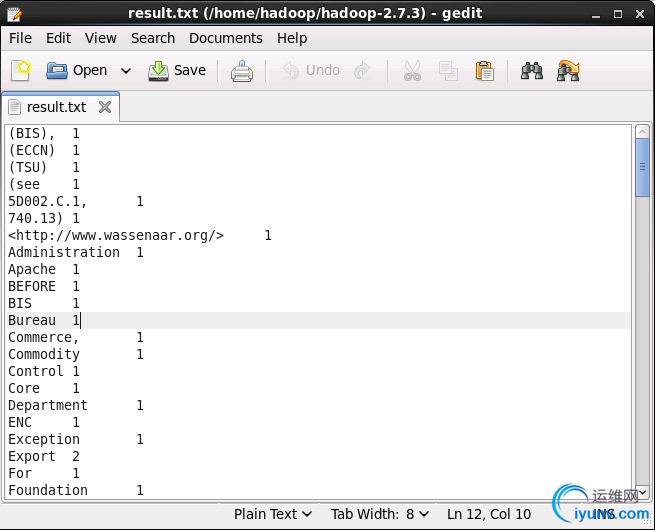Open the Edit menu
Screen dimensions: 655x530
click(58, 38)
